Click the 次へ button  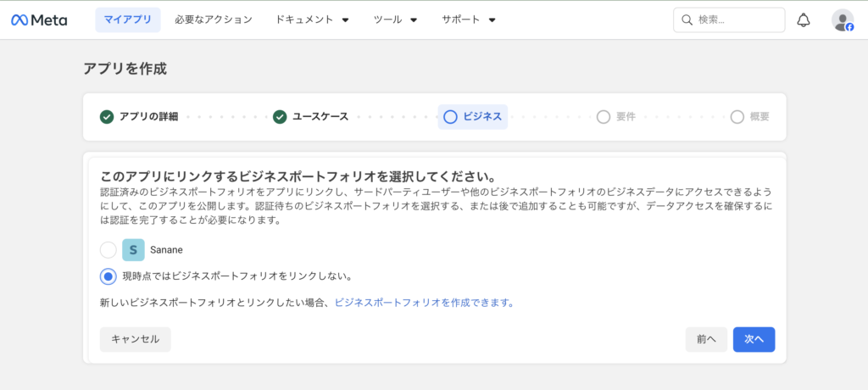click(x=754, y=339)
